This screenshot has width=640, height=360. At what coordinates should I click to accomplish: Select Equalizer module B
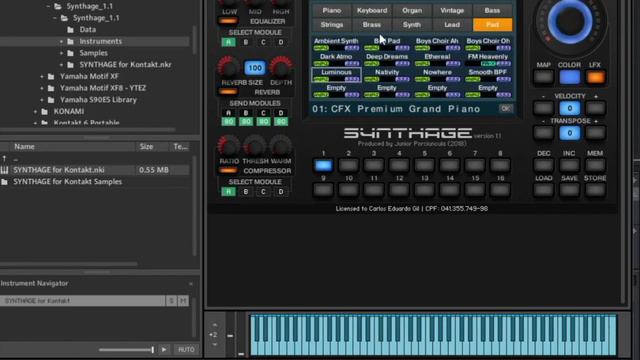(246, 42)
